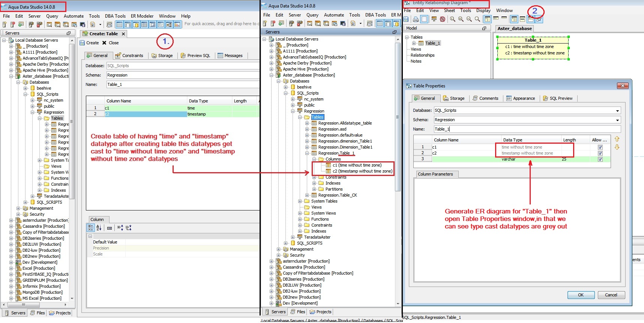Screen dimensions: 644x323
Task: Click the move up arrow in Table Properties
Action: (x=617, y=139)
